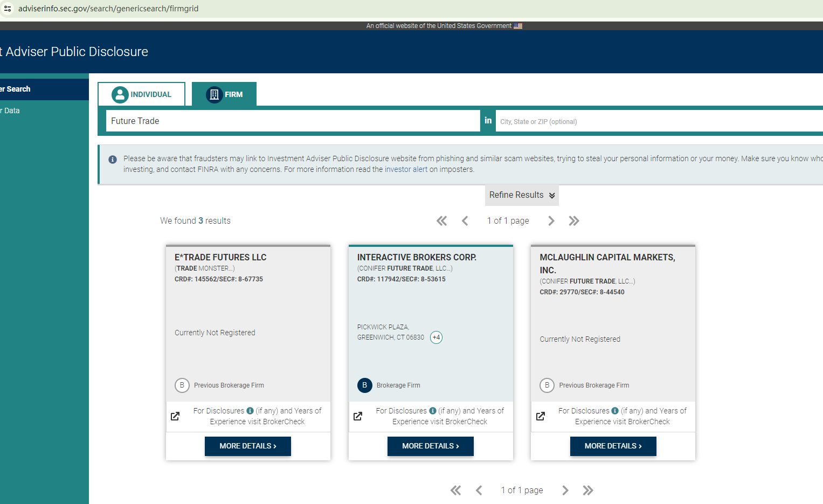This screenshot has width=823, height=504.
Task: Click CRD# 29770 text on McLaughlin card
Action: click(x=582, y=292)
